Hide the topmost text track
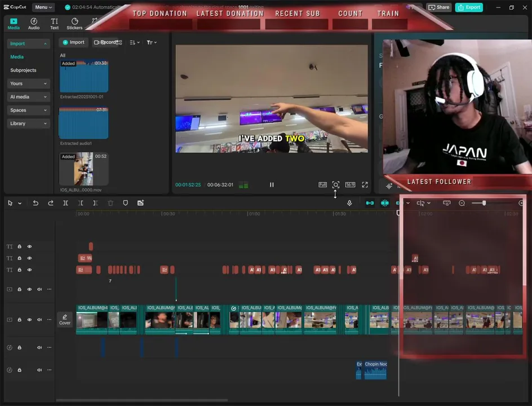532x406 pixels. [x=29, y=246]
